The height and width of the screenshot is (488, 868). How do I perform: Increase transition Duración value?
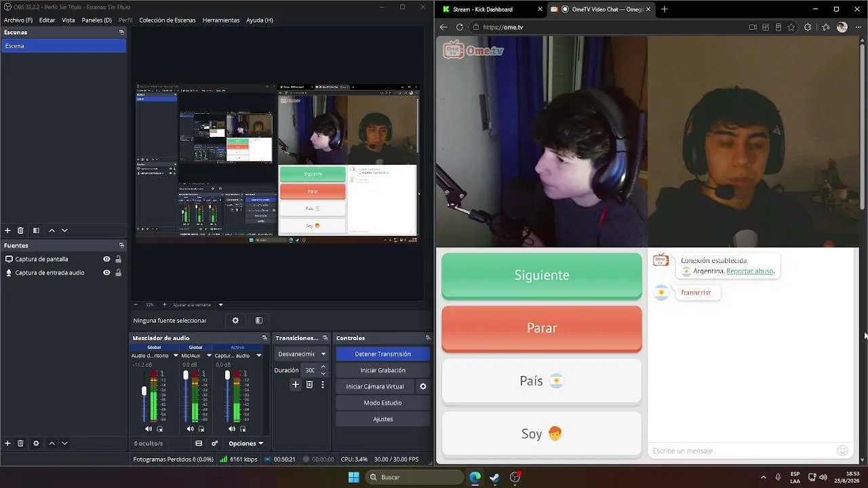point(323,367)
